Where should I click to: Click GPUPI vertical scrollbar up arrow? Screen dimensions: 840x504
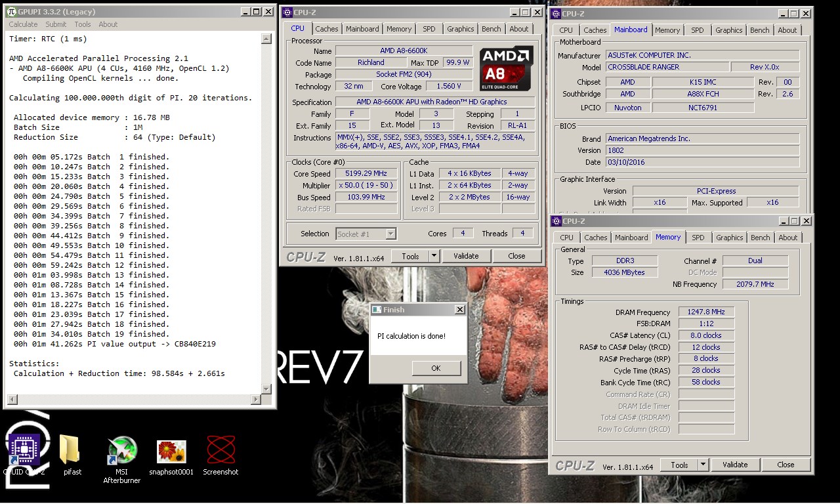pos(266,39)
